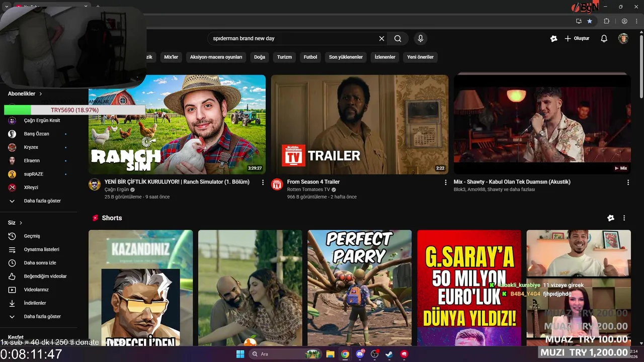The image size is (644, 362).
Task: Click the red app icon at the taskbar's end
Action: [404, 354]
